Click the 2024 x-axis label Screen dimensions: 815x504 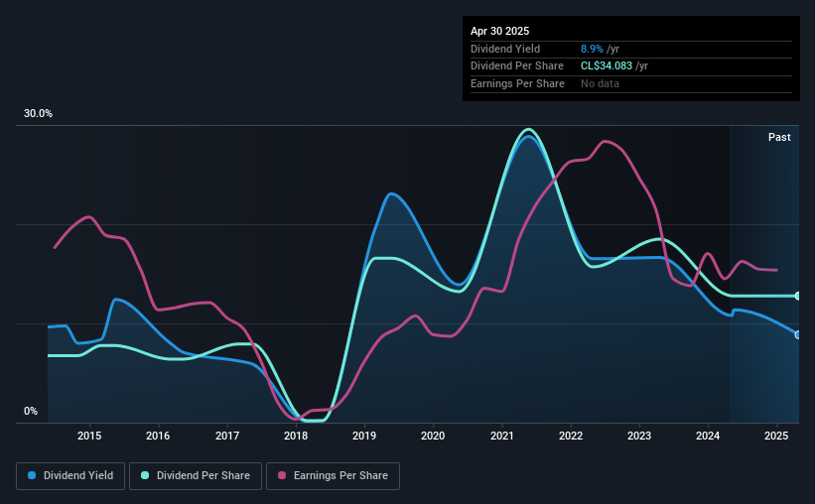(708, 436)
